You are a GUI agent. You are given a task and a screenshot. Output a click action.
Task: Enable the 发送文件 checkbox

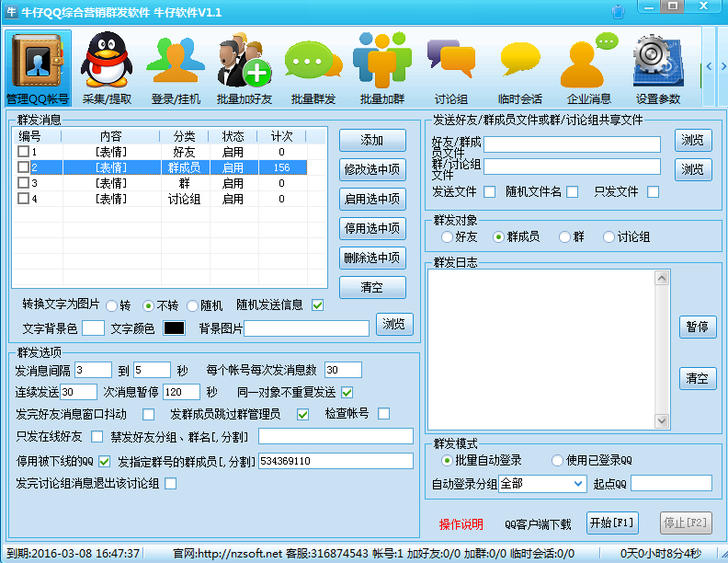(489, 192)
